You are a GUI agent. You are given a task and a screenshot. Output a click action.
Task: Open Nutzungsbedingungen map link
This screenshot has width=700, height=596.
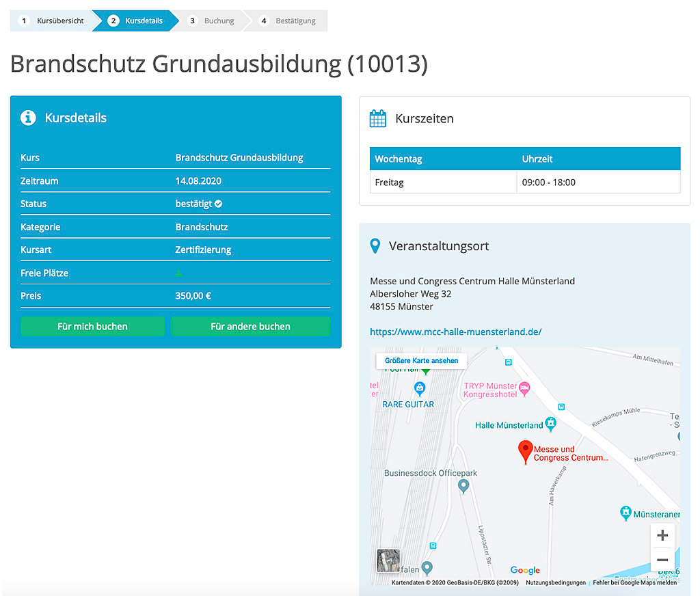[556, 582]
